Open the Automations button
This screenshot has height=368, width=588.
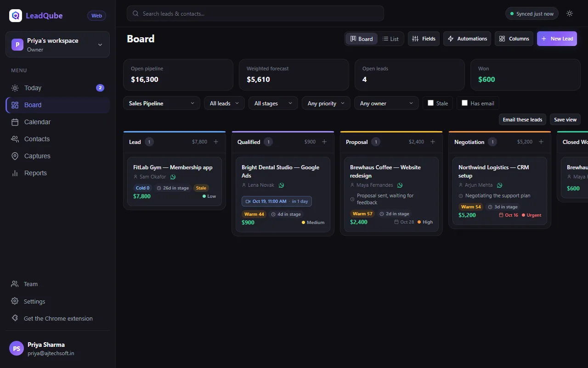point(467,39)
